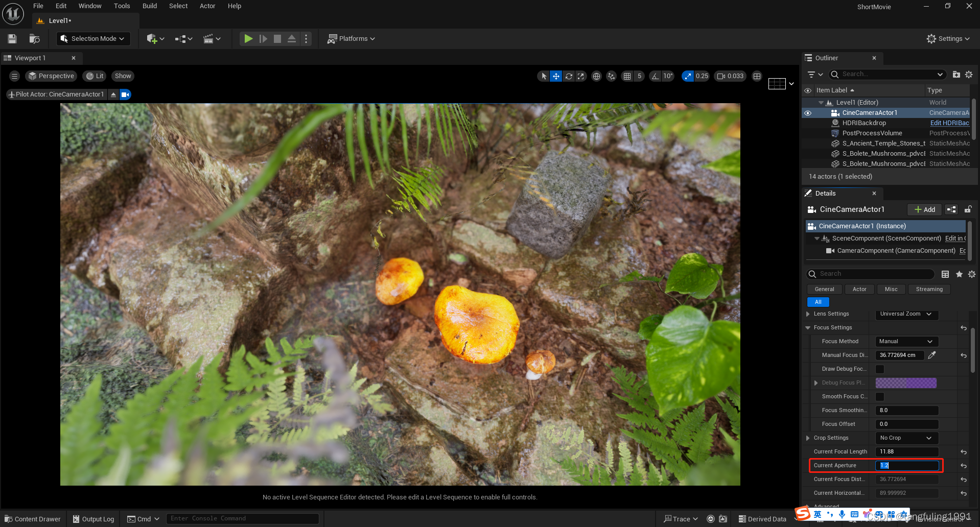Viewport: 980px width, 527px height.
Task: Open the Edit menu
Action: click(x=61, y=6)
